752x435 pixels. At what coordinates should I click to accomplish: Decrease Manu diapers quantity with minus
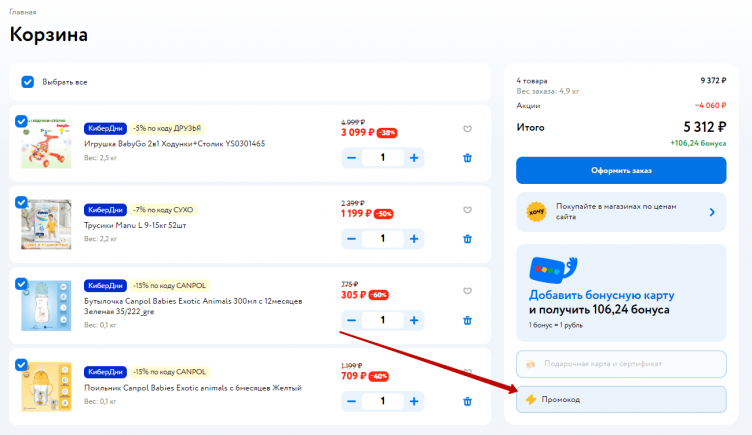point(351,239)
